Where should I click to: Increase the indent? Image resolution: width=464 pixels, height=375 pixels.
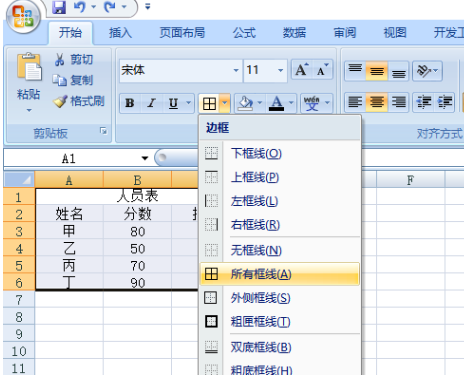(445, 102)
